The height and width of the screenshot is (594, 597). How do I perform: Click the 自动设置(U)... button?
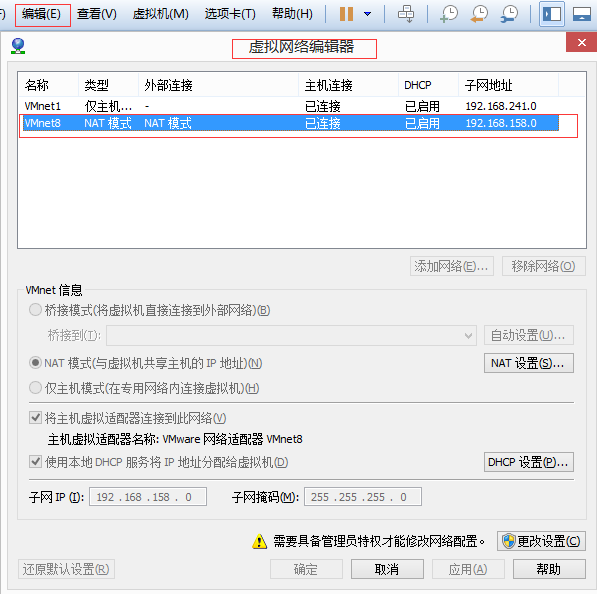click(528, 335)
